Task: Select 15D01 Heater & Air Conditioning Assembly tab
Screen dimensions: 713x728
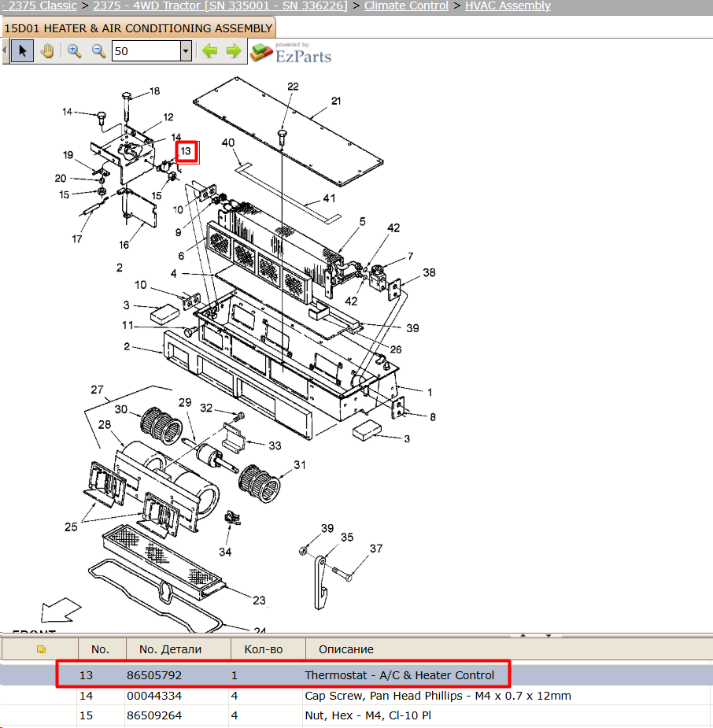Action: [139, 28]
